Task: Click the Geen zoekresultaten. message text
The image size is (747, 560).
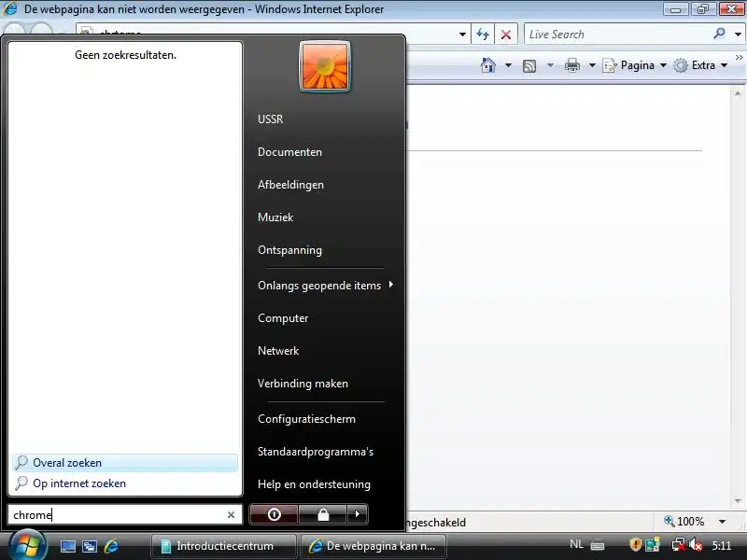Action: [125, 55]
